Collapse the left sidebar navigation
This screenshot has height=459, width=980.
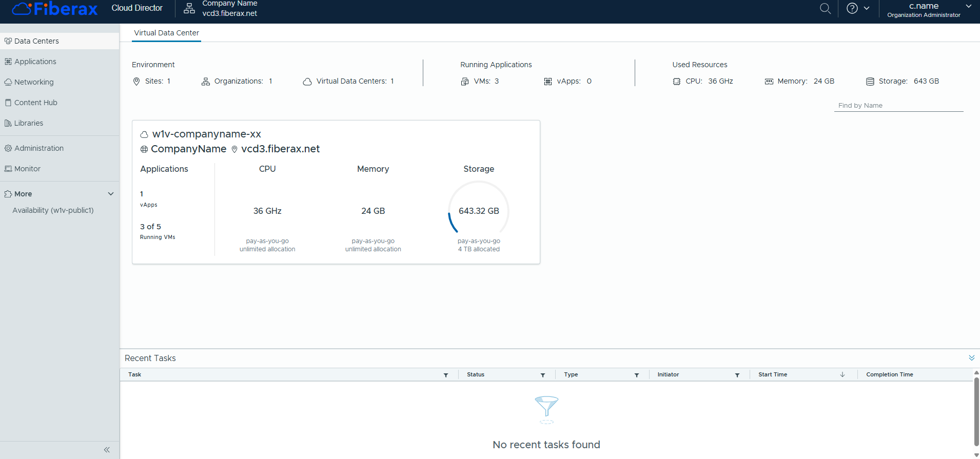107,450
